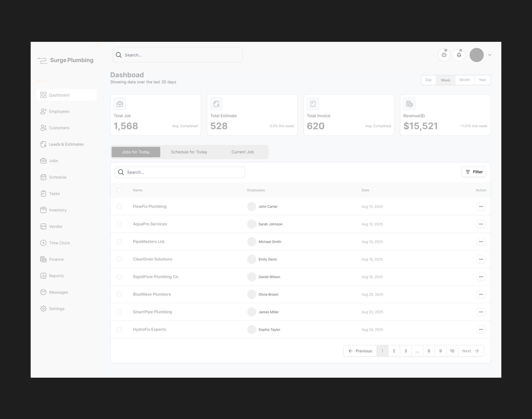Open Settings via the gear icon

[44, 309]
